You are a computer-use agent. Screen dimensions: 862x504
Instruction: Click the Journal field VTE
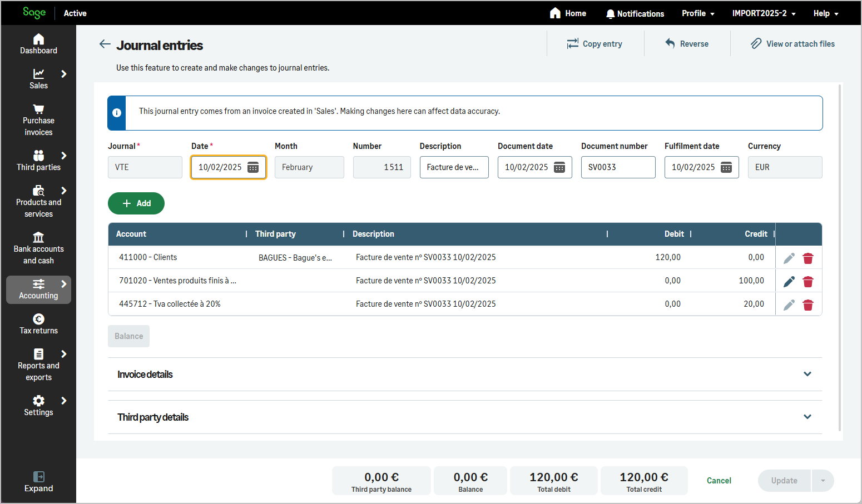pos(145,167)
